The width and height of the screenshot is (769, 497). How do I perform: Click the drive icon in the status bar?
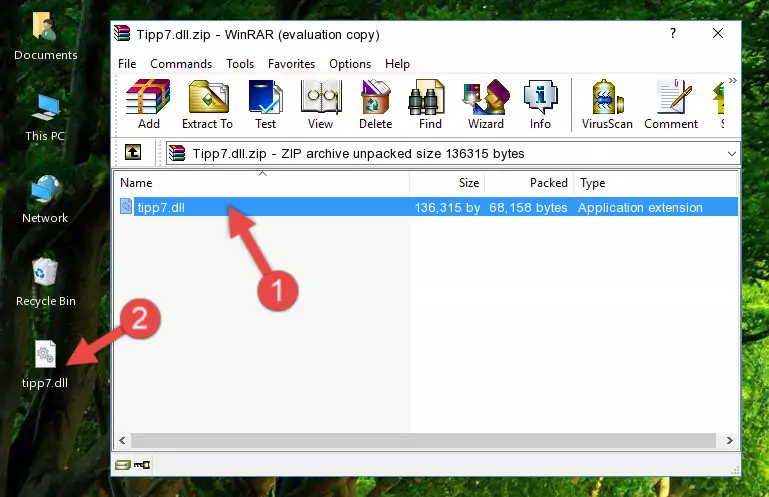coord(123,465)
